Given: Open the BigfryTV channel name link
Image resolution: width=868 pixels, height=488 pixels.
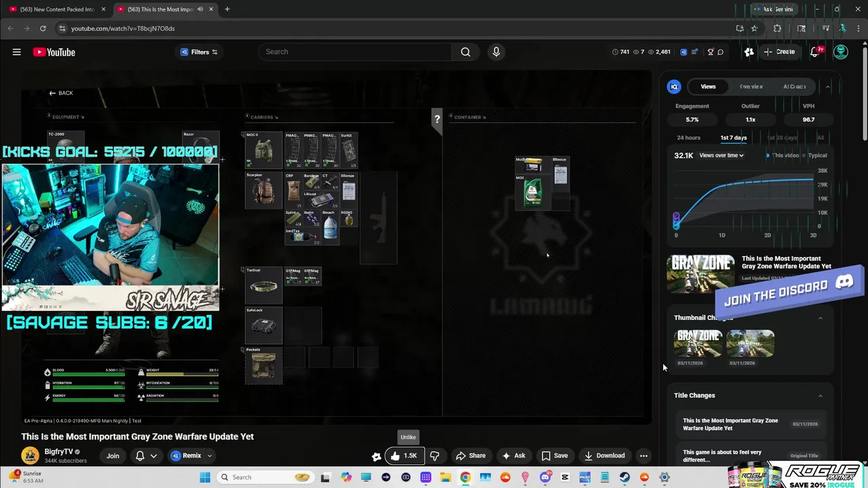Looking at the screenshot, I should 58,451.
